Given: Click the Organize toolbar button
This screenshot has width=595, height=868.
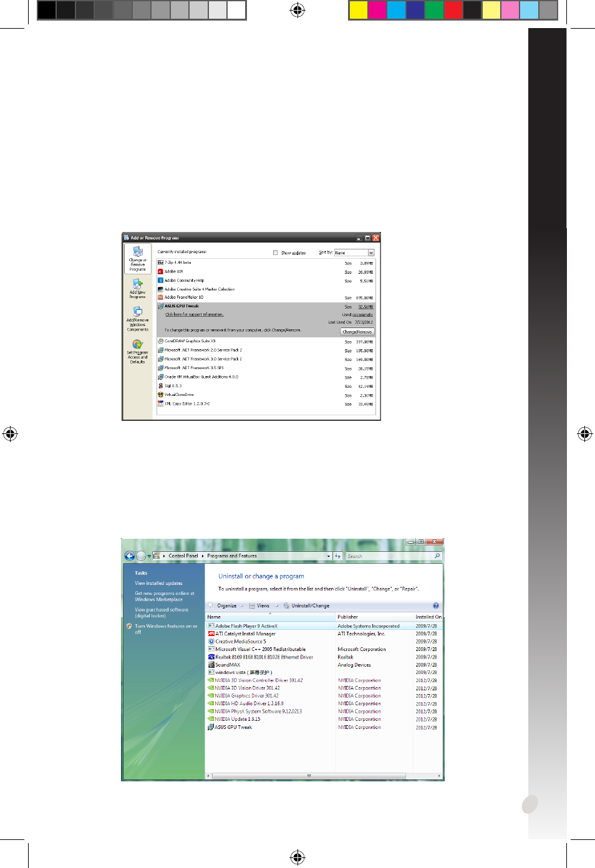Looking at the screenshot, I should 227,605.
